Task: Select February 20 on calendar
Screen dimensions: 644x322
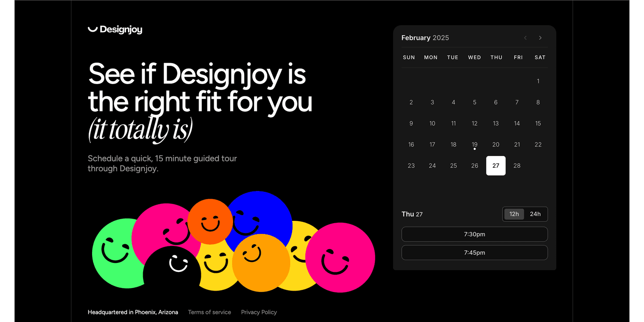Action: 496,145
